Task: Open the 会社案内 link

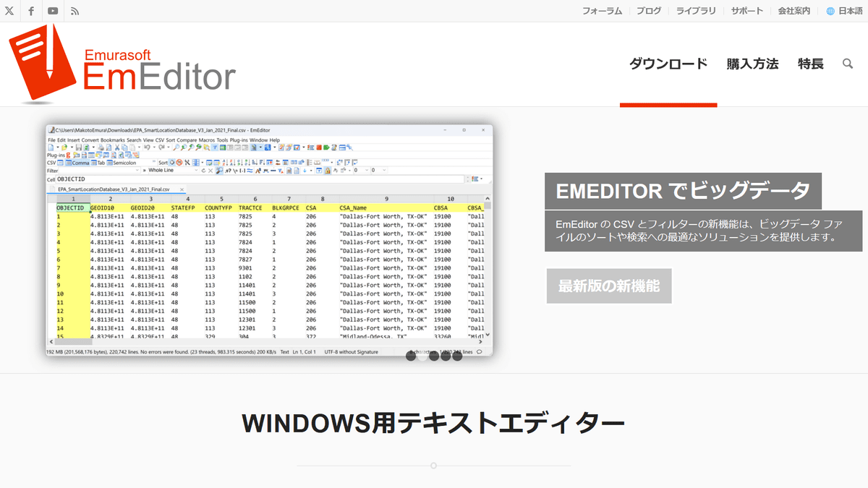Action: coord(793,11)
